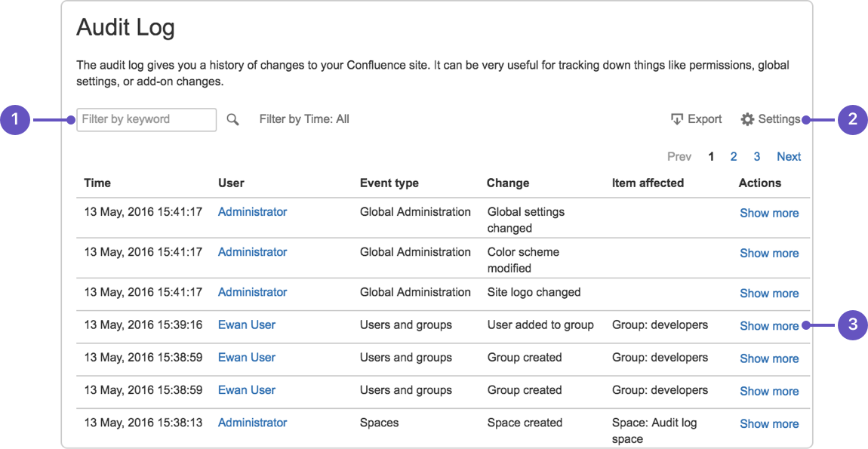The image size is (868, 449).
Task: Open Administrator link in Space created row
Action: (x=252, y=423)
